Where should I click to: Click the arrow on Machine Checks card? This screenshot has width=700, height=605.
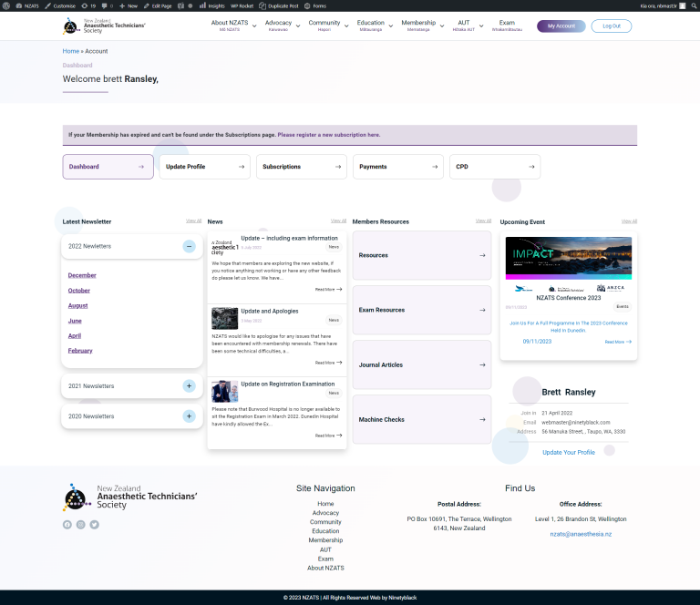pos(482,419)
